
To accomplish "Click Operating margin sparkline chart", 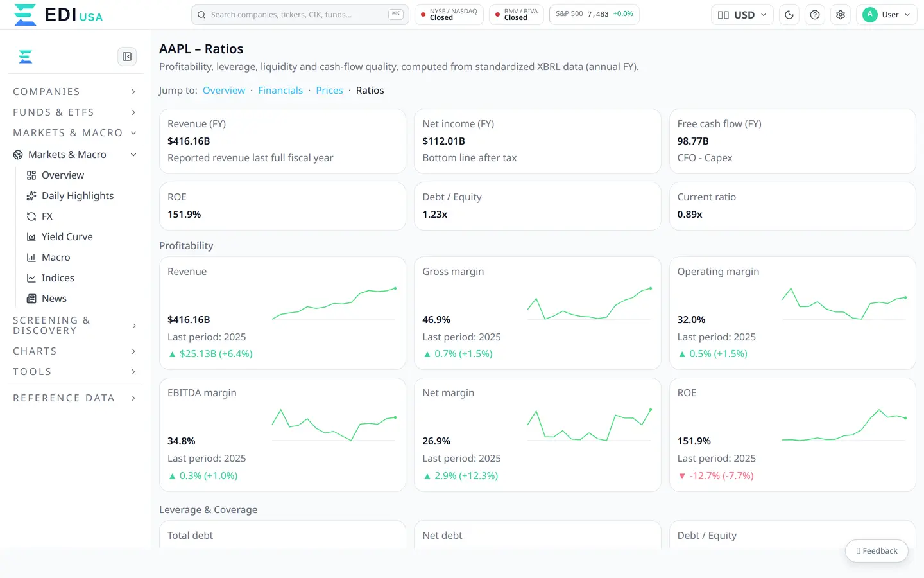I will 844,304.
